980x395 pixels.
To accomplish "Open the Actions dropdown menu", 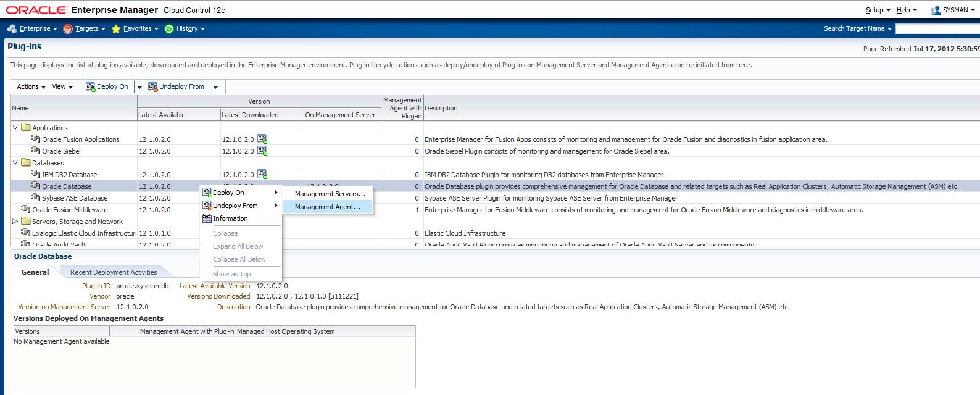I will [31, 87].
